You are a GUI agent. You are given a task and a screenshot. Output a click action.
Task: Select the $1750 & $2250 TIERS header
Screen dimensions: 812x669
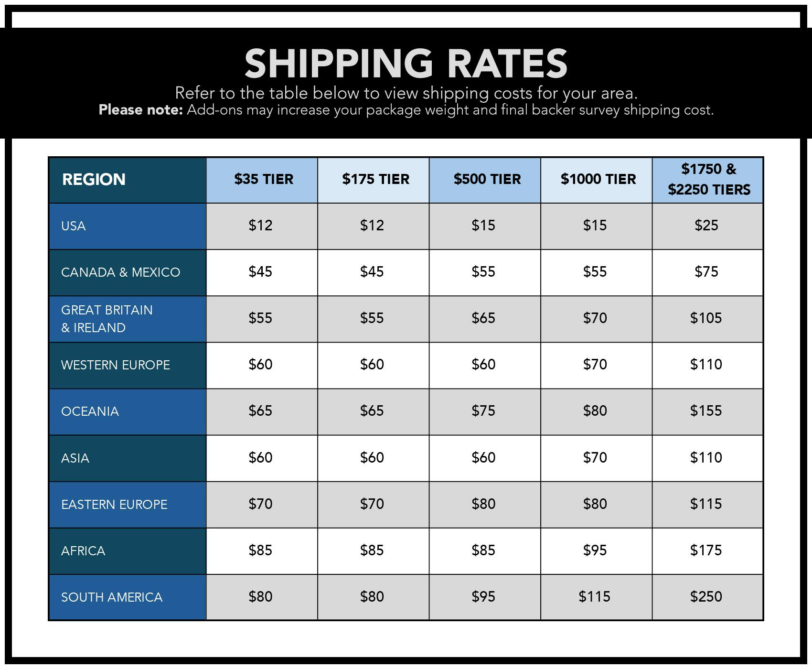(x=709, y=179)
